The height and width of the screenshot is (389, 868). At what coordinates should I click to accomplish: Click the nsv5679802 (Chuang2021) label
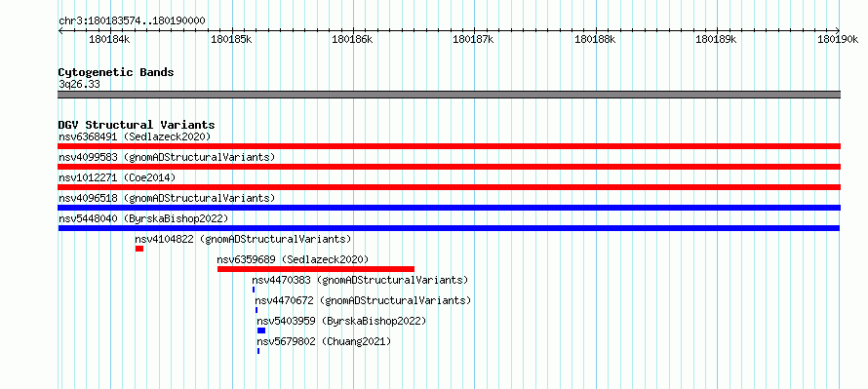pos(324,341)
